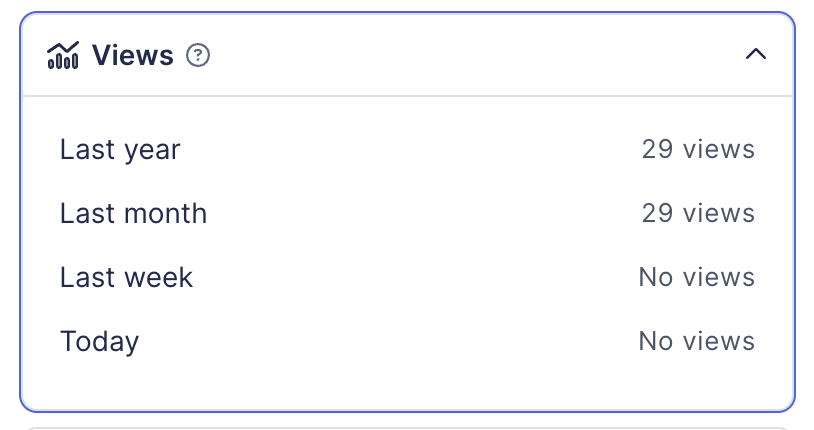Click the Views heading text
Screen dimensions: 814x430
click(x=133, y=56)
